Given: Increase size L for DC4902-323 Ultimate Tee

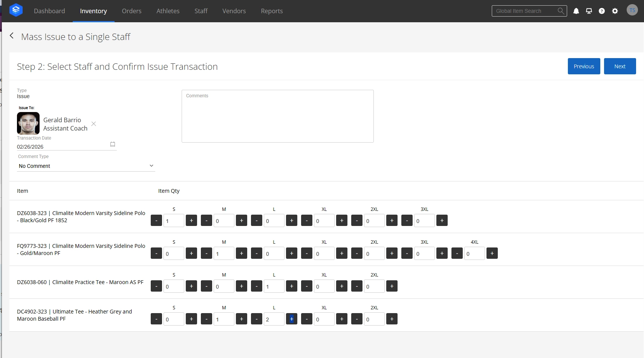Looking at the screenshot, I should point(292,319).
